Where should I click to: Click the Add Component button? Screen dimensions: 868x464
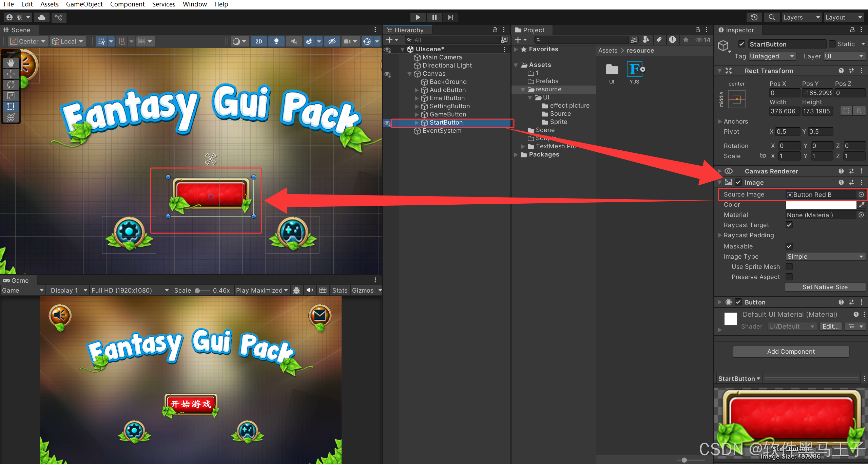click(791, 352)
